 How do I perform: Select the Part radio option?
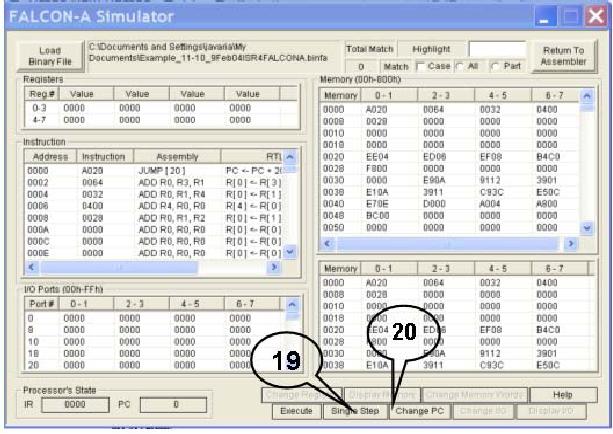(495, 66)
